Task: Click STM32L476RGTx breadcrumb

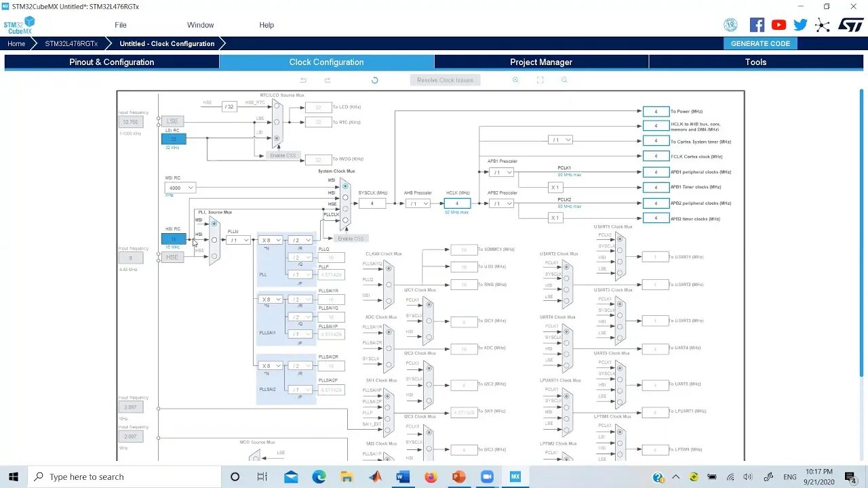Action: [x=71, y=43]
